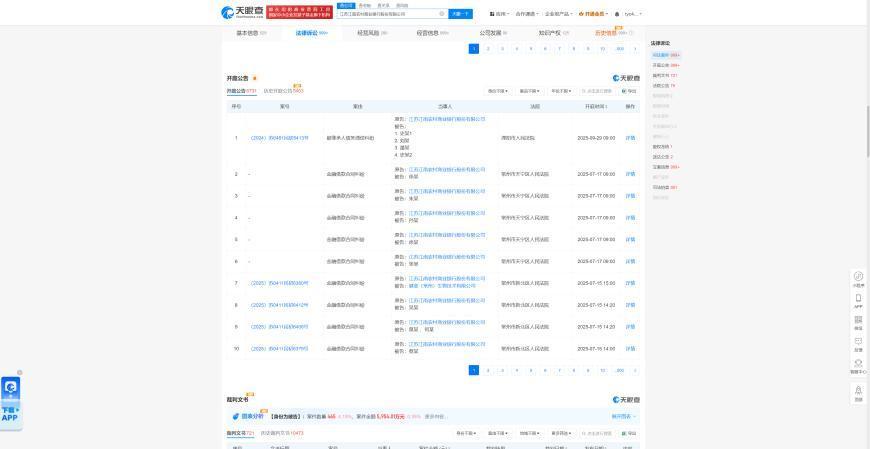This screenshot has height=449, width=870.
Task: Open the 客服中心 headset icon
Action: pos(858,366)
